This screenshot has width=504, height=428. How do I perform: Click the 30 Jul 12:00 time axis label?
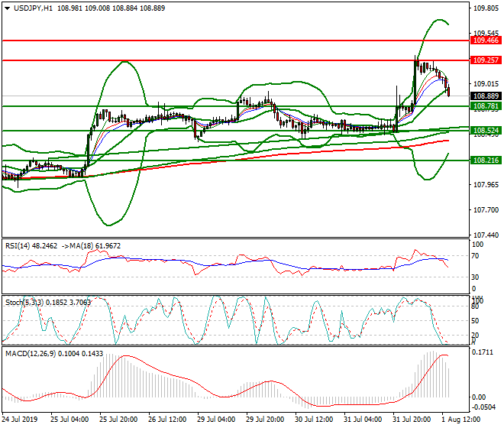click(x=314, y=420)
